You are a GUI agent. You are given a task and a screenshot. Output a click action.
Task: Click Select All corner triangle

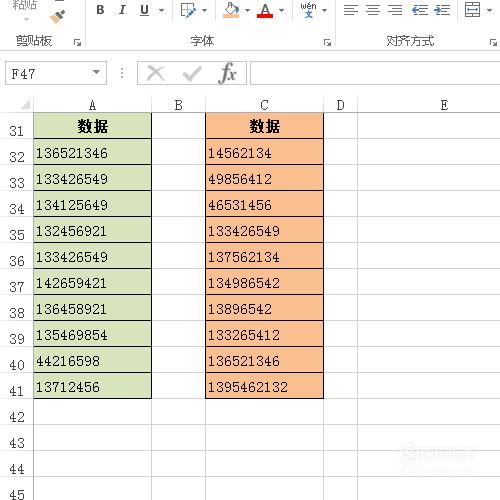pyautogui.click(x=25, y=105)
